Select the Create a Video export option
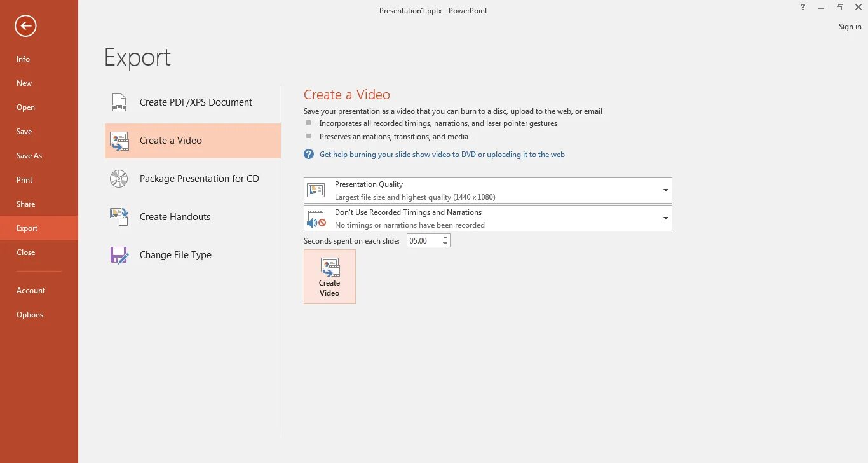 tap(193, 141)
